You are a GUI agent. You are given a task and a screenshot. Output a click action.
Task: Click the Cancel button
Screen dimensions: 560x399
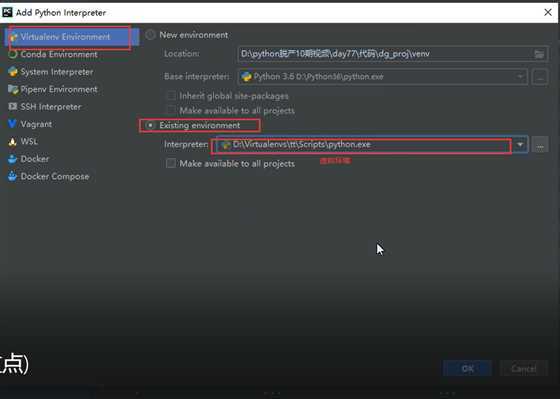[524, 368]
